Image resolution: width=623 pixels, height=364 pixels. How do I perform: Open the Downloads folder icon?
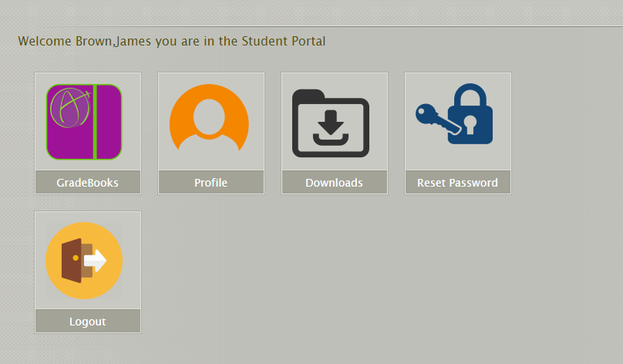(x=331, y=123)
